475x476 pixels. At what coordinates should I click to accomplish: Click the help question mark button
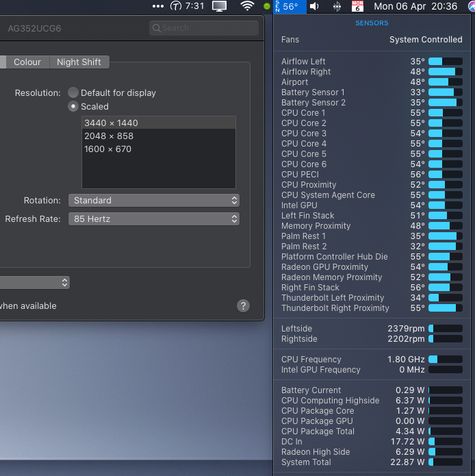pos(243,305)
